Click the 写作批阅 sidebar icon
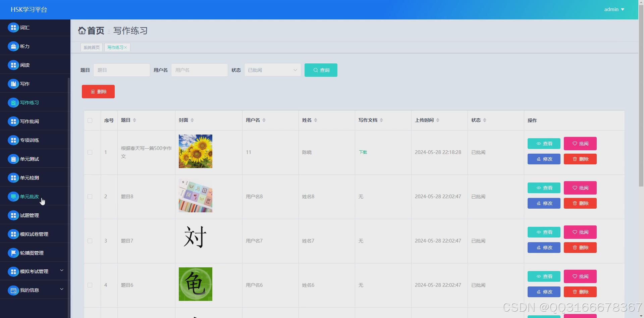Viewport: 644px width, 318px height. pos(13,121)
